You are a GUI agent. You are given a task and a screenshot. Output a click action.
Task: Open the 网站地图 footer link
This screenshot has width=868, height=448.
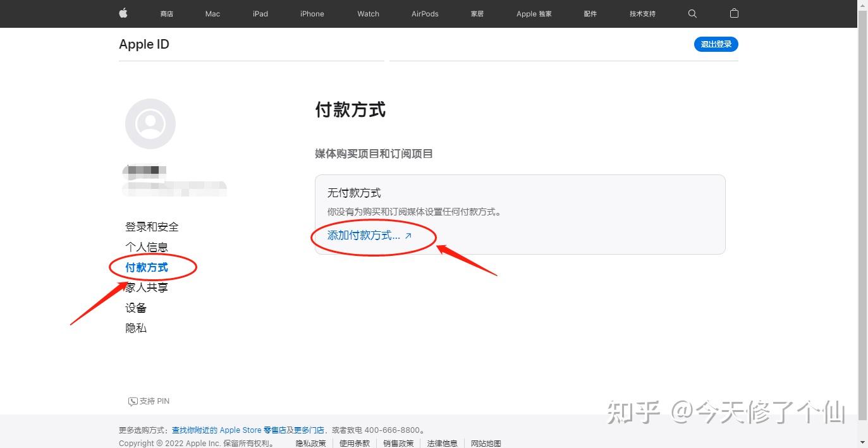(x=486, y=444)
